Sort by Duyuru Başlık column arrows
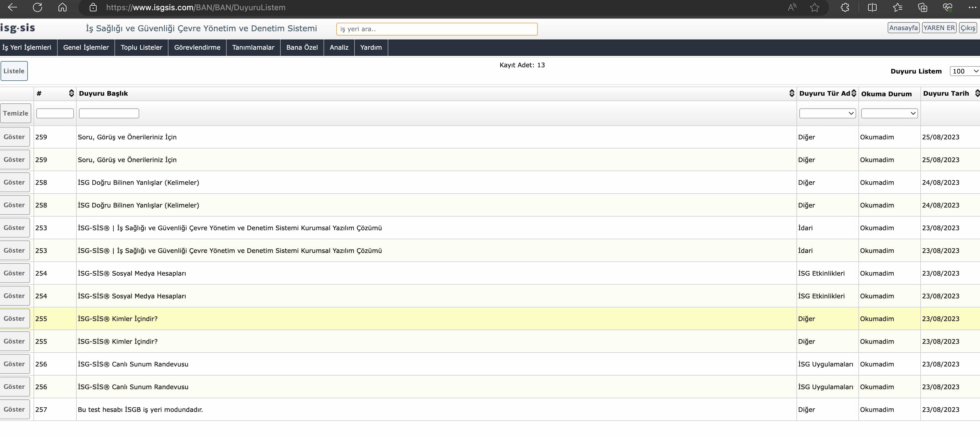 pos(792,93)
